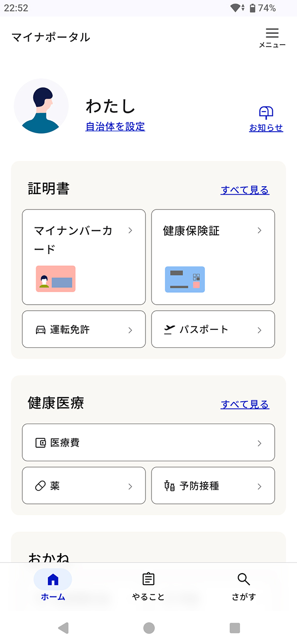Expand the マイナンバーカード chevron arrow
297x644 pixels.
coord(130,230)
